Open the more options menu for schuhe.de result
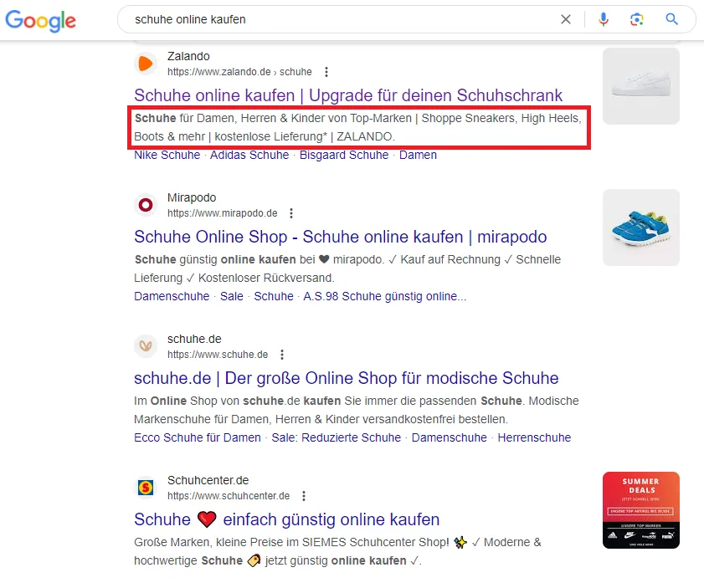The image size is (704, 588). click(282, 355)
